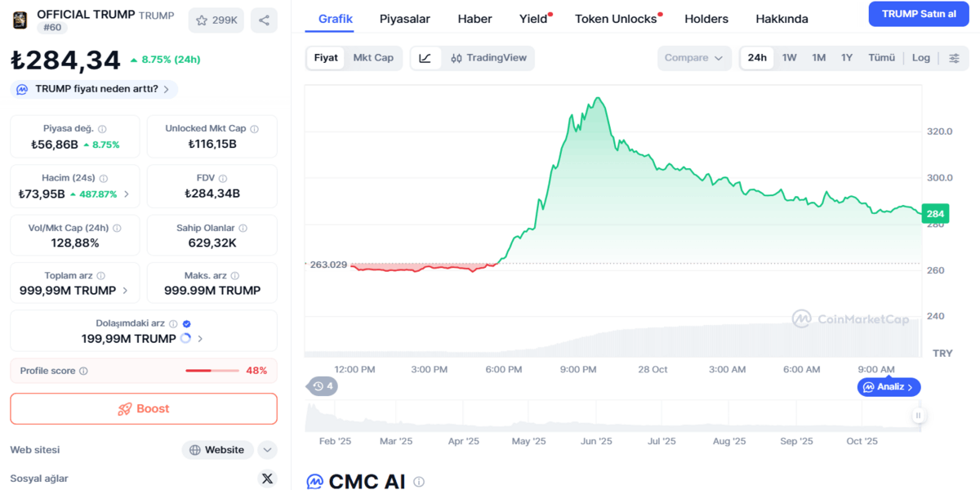Open the Token Unlocks tab
The width and height of the screenshot is (980, 490).
pyautogui.click(x=616, y=19)
